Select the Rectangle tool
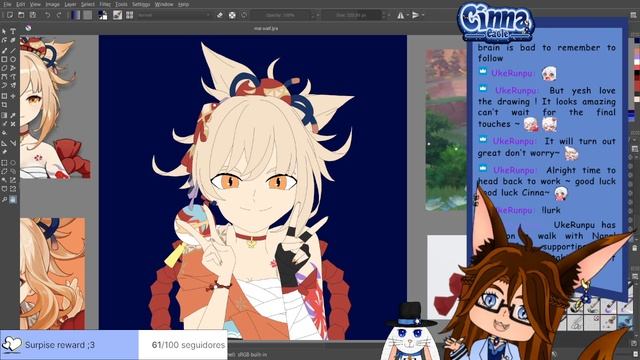This screenshot has width=640, height=360. tap(4, 59)
